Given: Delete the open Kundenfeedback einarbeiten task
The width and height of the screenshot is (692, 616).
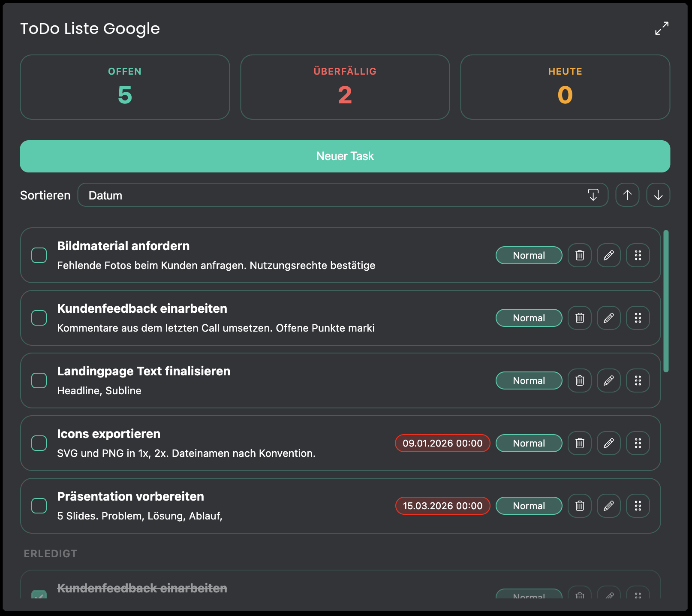Looking at the screenshot, I should (580, 318).
